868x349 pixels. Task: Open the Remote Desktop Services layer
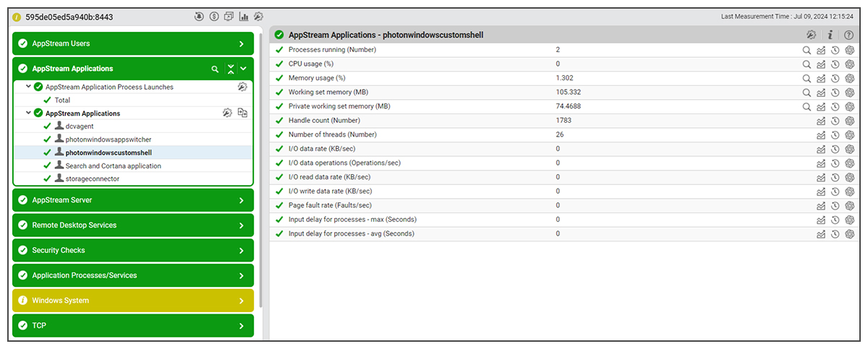pyautogui.click(x=242, y=225)
